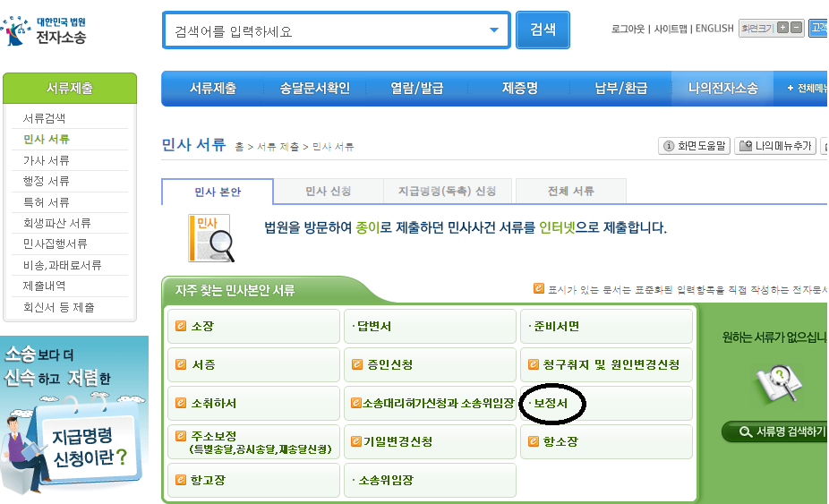The height and width of the screenshot is (504, 829).
Task: Open 회신서 등 제출 in the sidebar
Action: pyautogui.click(x=59, y=307)
